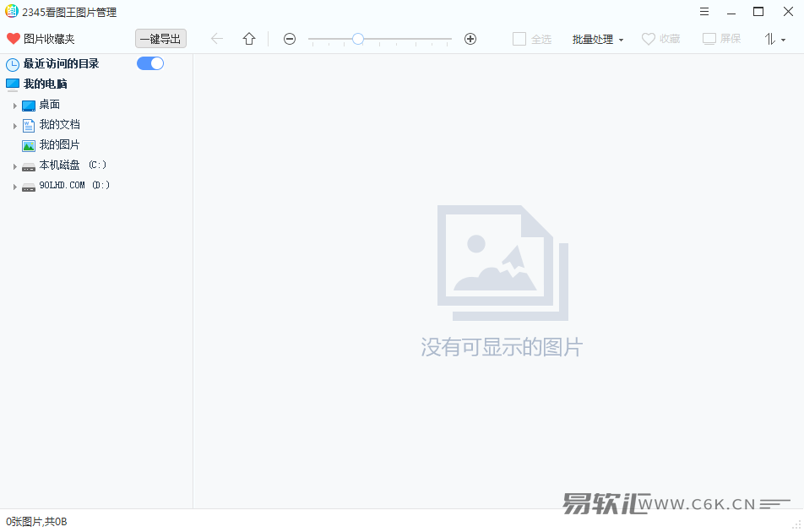Select 我的图片 in the folder tree
Image resolution: width=804 pixels, height=532 pixels.
click(x=59, y=144)
